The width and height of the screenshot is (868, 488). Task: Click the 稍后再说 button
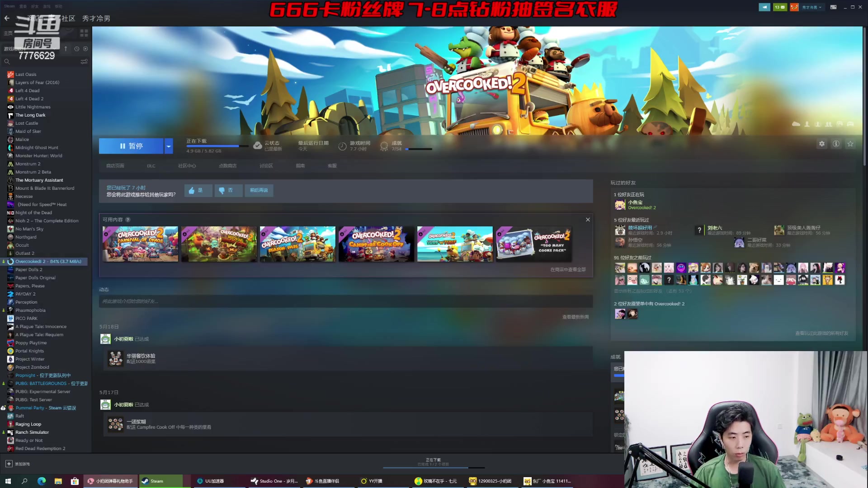(259, 190)
